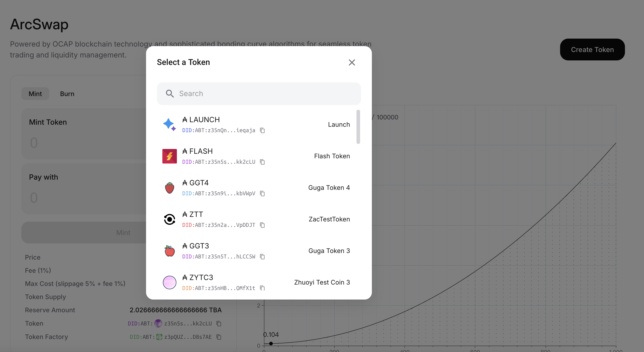The height and width of the screenshot is (352, 644).
Task: Click the strawberry GGT4 token icon
Action: (x=169, y=188)
